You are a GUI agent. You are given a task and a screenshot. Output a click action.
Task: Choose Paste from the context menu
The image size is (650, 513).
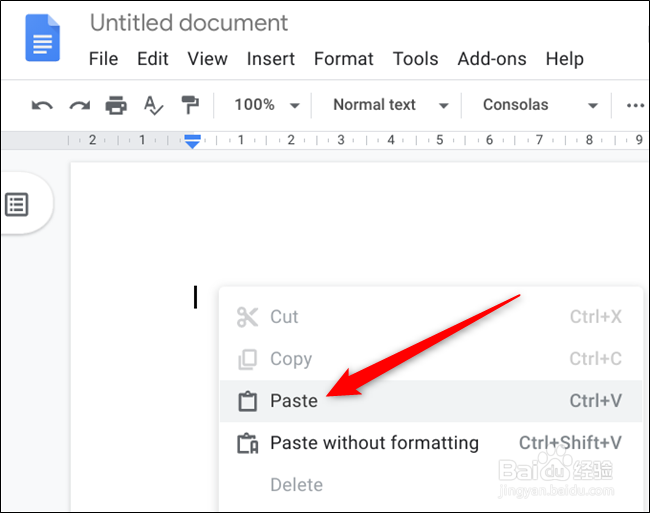coord(294,401)
